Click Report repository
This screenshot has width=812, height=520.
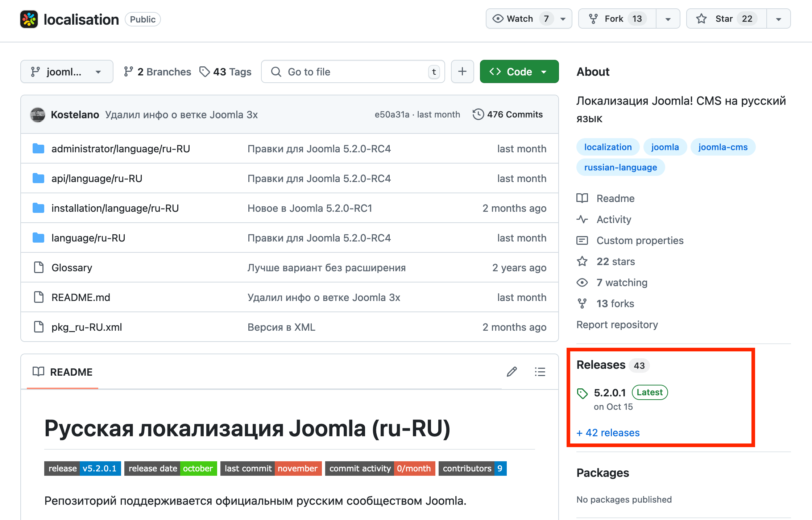[x=617, y=325]
